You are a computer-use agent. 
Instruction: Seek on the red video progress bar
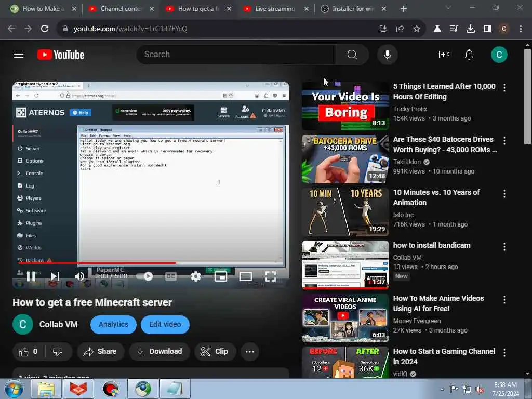coord(151,263)
